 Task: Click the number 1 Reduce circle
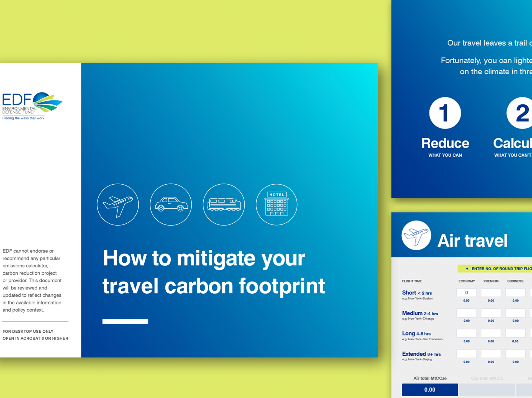point(445,113)
